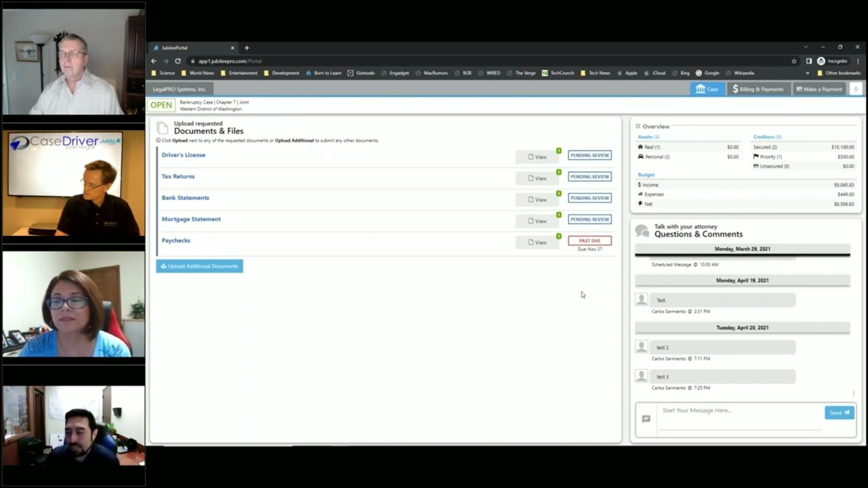Send the message to attorney
Viewport: 868px width, 488px height.
839,412
